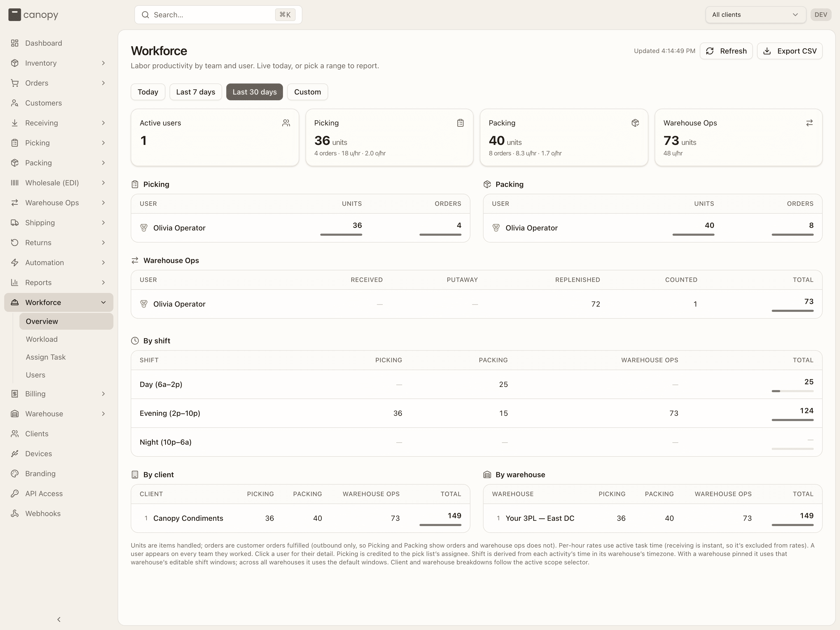
Task: Click the DEV environment badge
Action: (x=821, y=15)
